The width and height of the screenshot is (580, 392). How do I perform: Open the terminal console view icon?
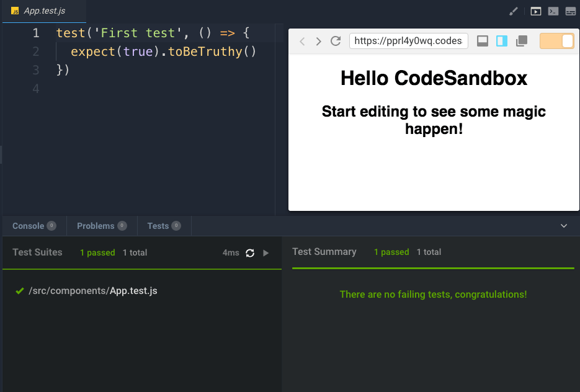(553, 11)
